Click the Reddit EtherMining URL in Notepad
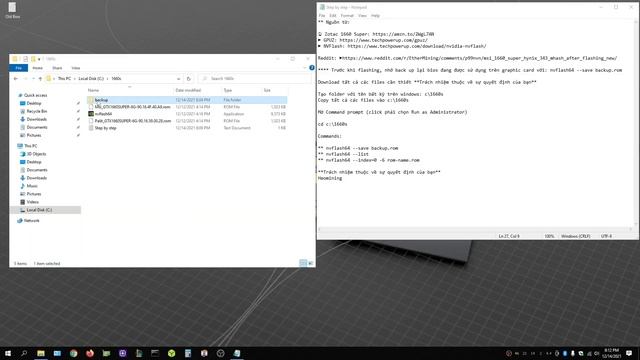The height and width of the screenshot is (360, 640). (479, 58)
